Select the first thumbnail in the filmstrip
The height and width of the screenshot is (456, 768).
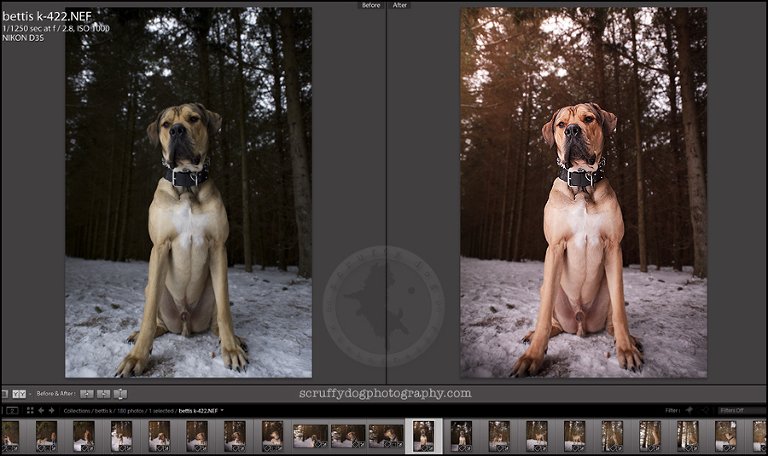[x=10, y=435]
